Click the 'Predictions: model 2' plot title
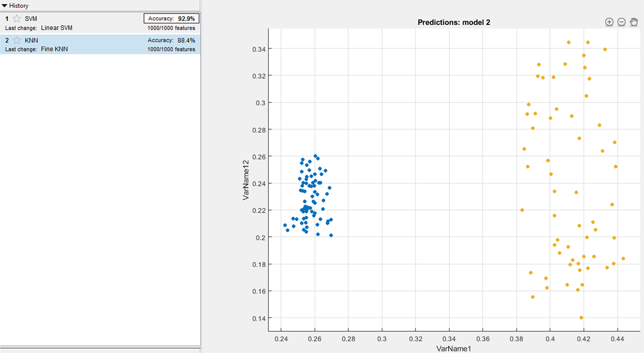644x353 pixels. (x=454, y=22)
